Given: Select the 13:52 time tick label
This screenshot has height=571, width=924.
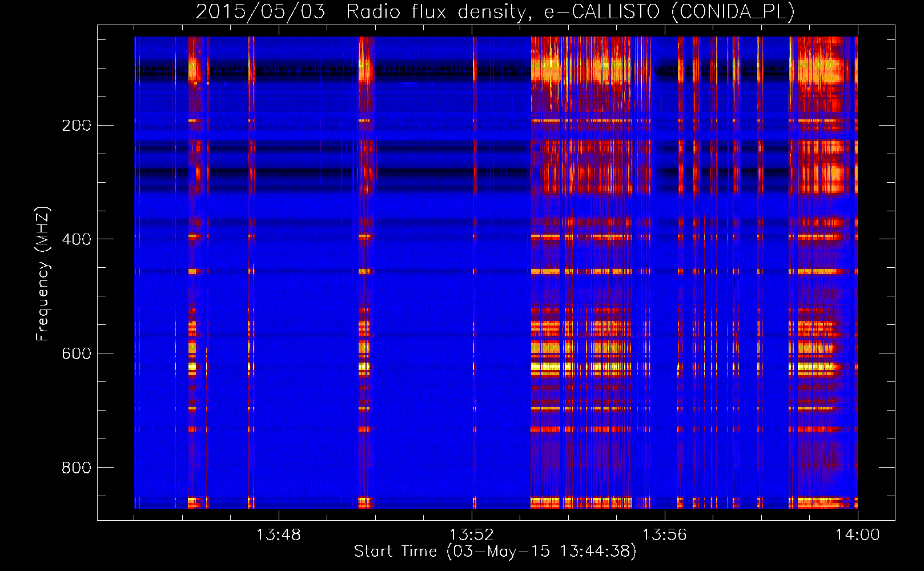Looking at the screenshot, I should click(472, 535).
